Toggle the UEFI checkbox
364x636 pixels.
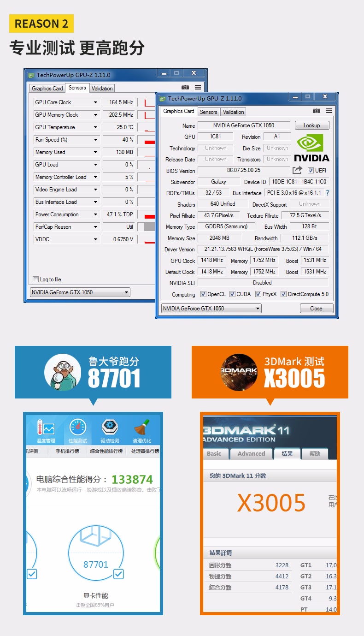pos(311,171)
